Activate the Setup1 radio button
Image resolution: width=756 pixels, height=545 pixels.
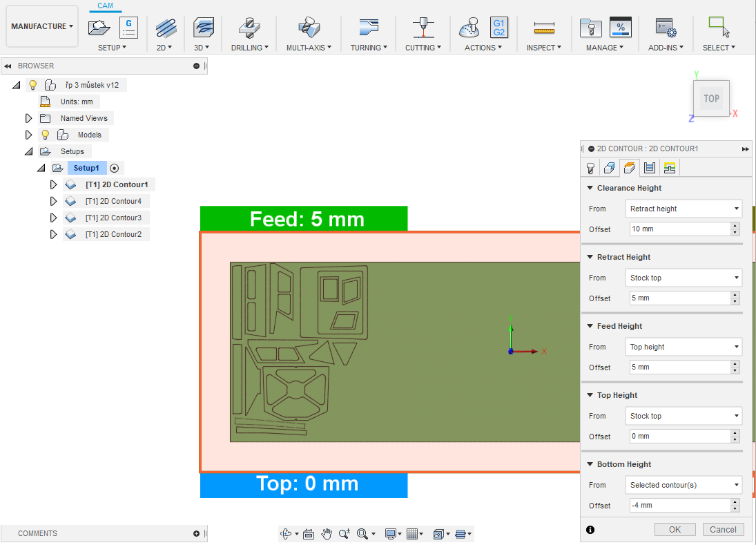[115, 169]
